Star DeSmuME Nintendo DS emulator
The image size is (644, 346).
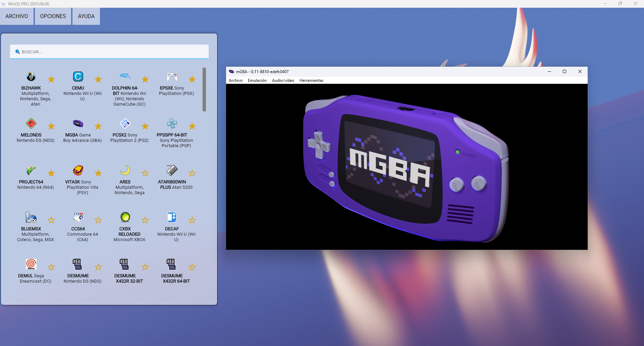(x=98, y=267)
